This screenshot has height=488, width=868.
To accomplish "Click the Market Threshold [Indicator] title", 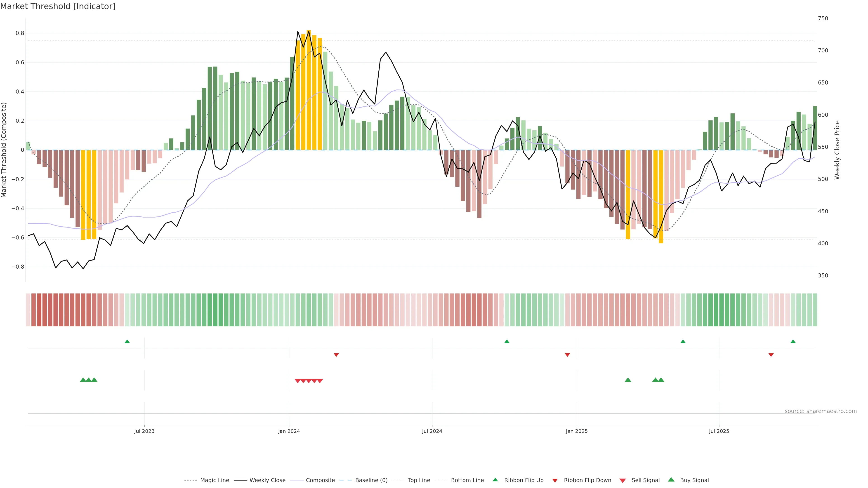I will (58, 6).
